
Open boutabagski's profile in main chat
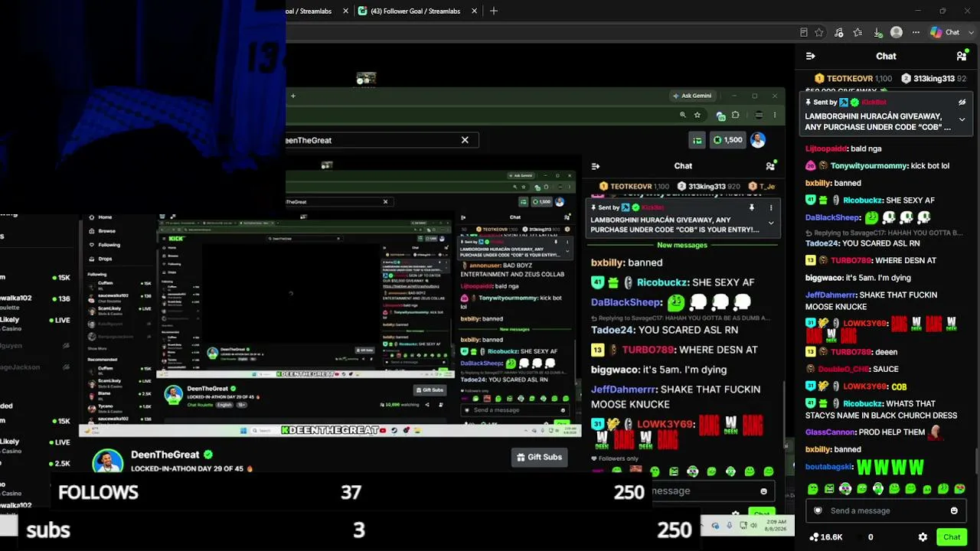click(829, 467)
